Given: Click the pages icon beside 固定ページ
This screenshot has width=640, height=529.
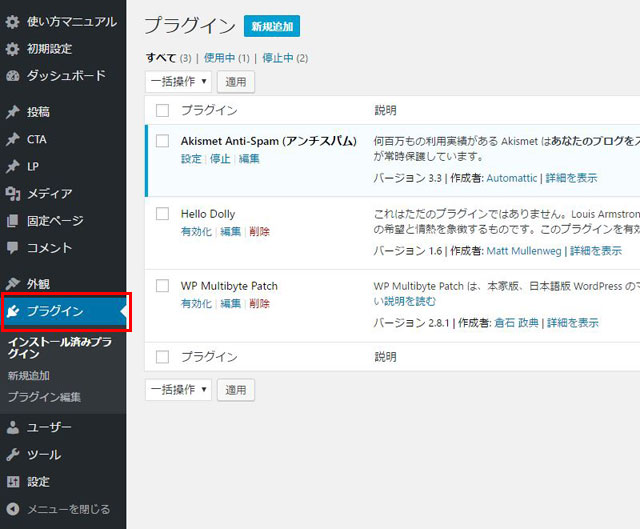Looking at the screenshot, I should coord(13,221).
